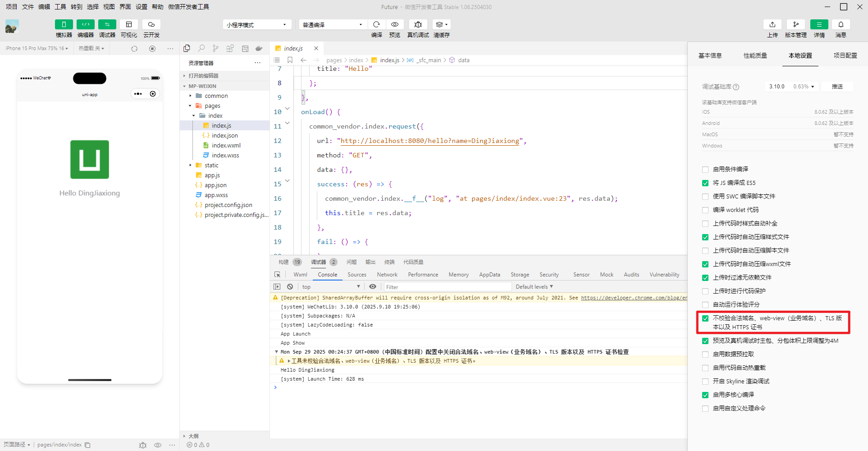The width and height of the screenshot is (868, 451).
Task: Click the element inspector icon in devtools
Action: tap(278, 274)
